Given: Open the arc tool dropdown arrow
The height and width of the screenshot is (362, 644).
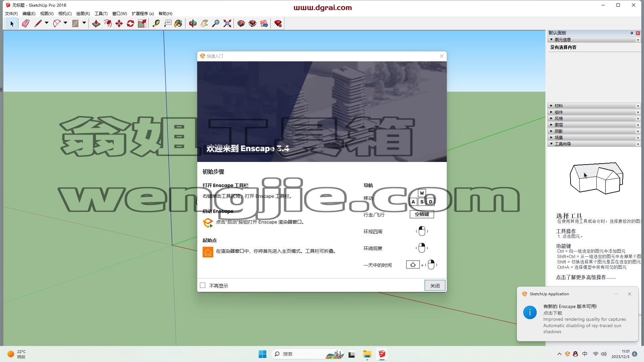Looking at the screenshot, I should pyautogui.click(x=65, y=23).
